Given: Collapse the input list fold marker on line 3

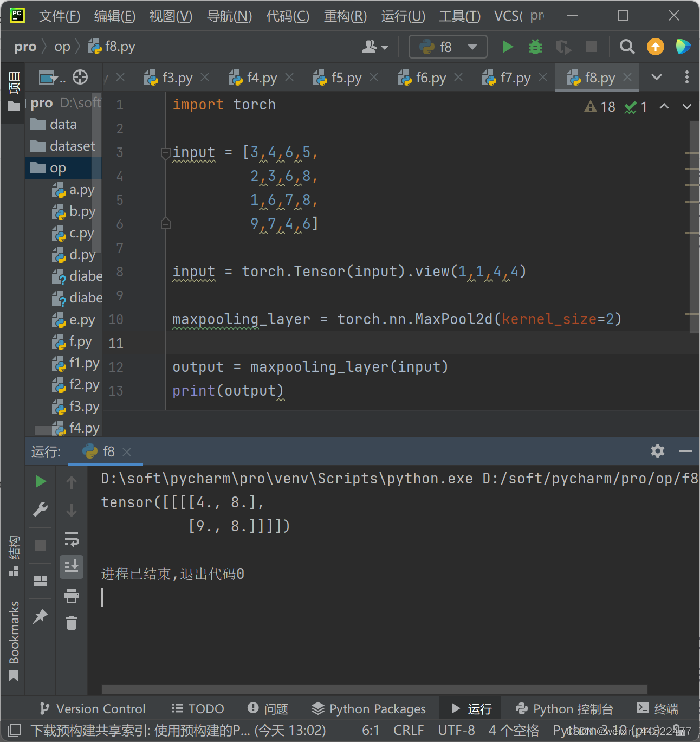Looking at the screenshot, I should 166,153.
